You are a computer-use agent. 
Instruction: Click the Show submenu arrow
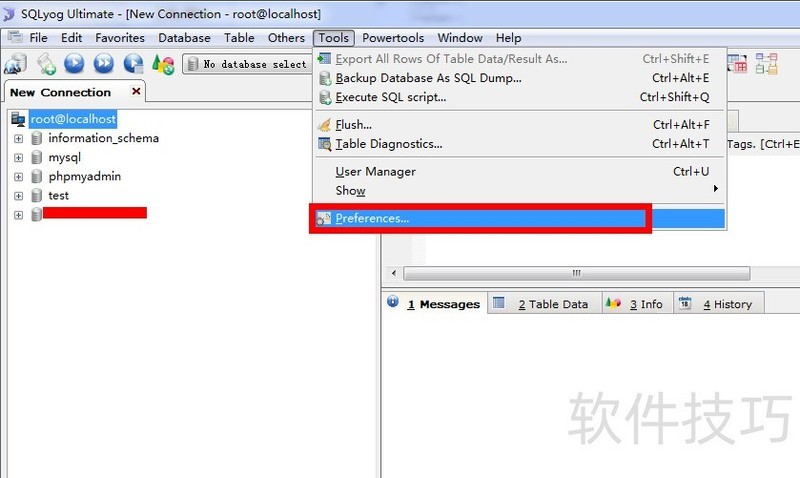pos(716,189)
